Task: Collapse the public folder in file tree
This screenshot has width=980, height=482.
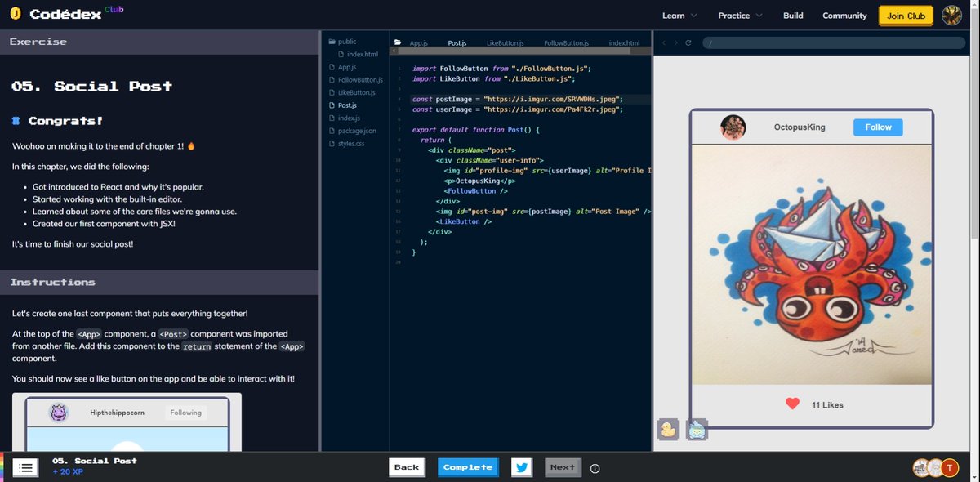Action: [342, 42]
